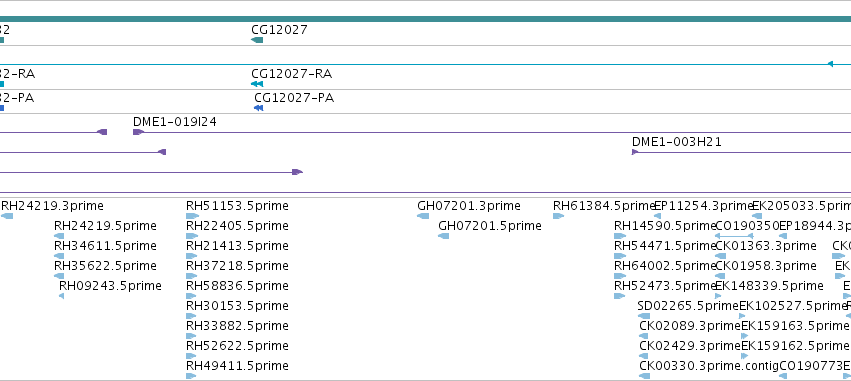Click the RH49411.5prime EST label
The width and height of the screenshot is (851, 381).
click(237, 366)
